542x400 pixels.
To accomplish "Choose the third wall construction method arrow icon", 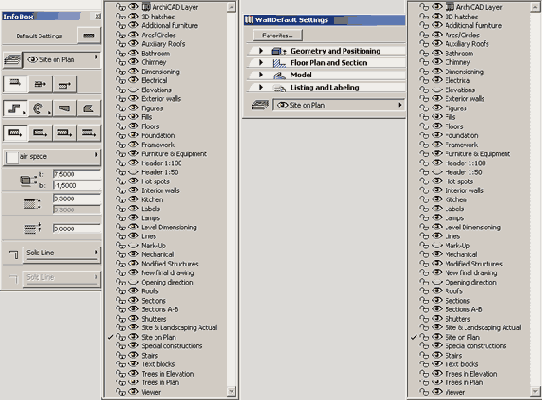I will tap(64, 133).
